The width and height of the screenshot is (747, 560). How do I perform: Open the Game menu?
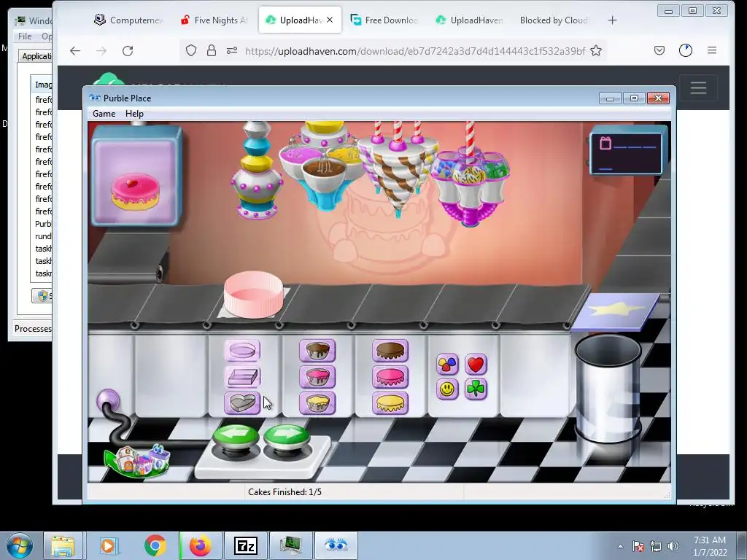(x=104, y=114)
